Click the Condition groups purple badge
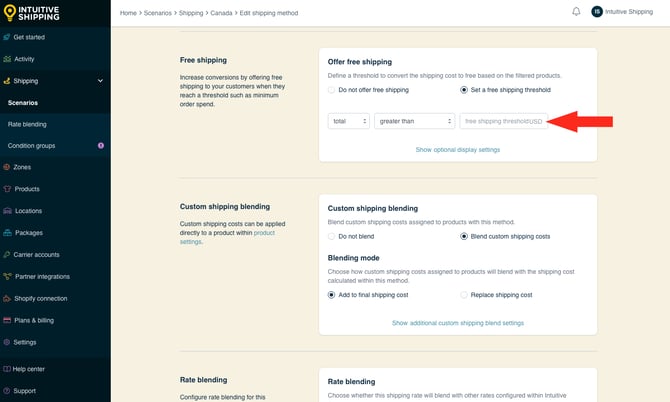This screenshot has width=670, height=402. [x=101, y=146]
